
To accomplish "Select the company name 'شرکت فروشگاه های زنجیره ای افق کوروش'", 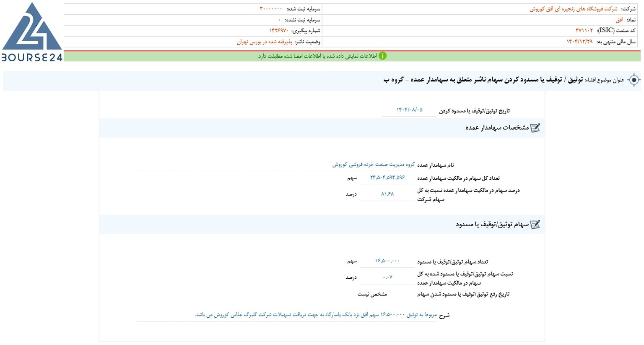I will coord(573,9).
